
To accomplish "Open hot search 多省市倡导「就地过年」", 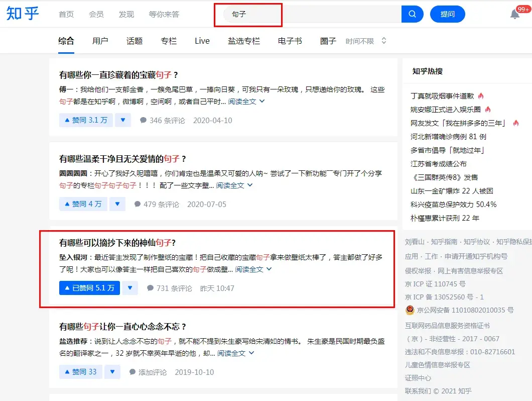I will [x=448, y=150].
